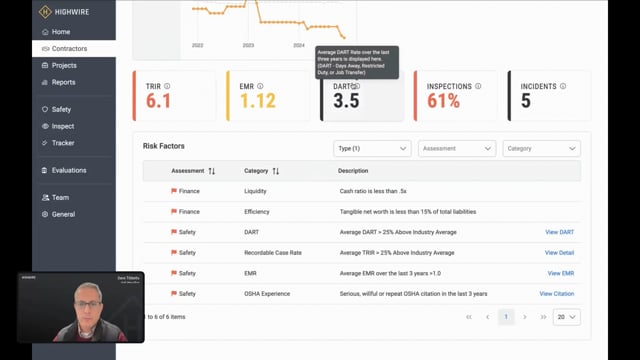
Task: Open the View Citation link
Action: [556, 293]
